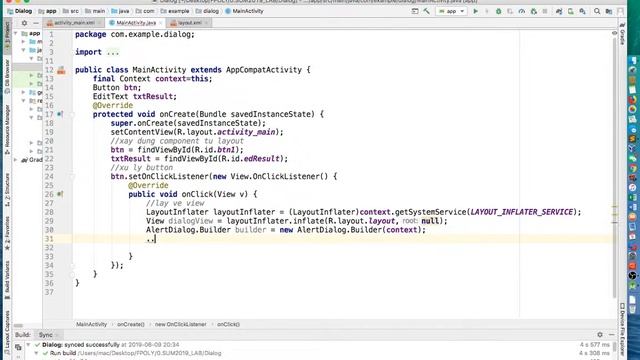This screenshot has width=640, height=360.
Task: Open the AVD Manager icon
Action: click(x=571, y=11)
